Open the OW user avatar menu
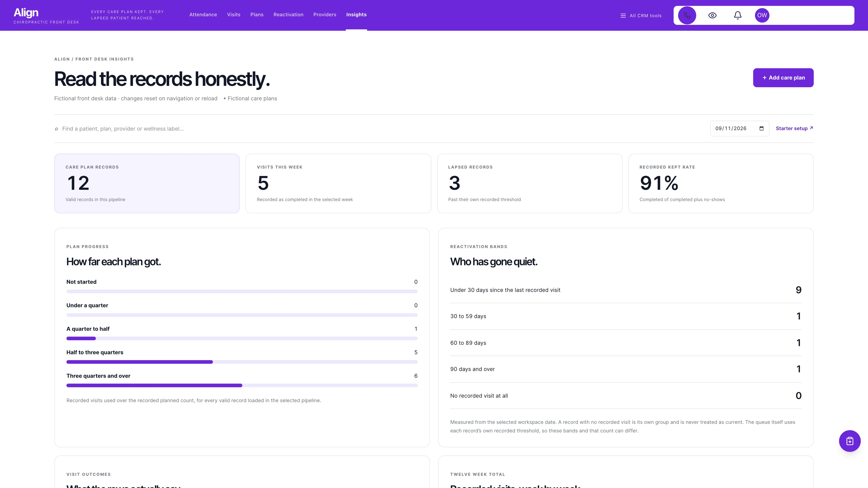Screen dimensions: 868x488 [762, 15]
